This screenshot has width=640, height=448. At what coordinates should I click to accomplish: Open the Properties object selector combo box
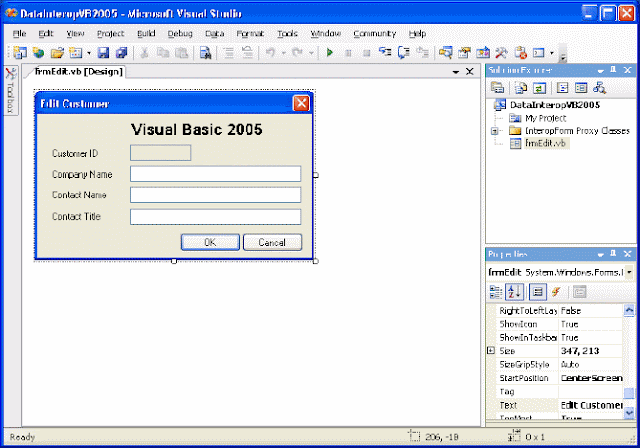(x=560, y=272)
